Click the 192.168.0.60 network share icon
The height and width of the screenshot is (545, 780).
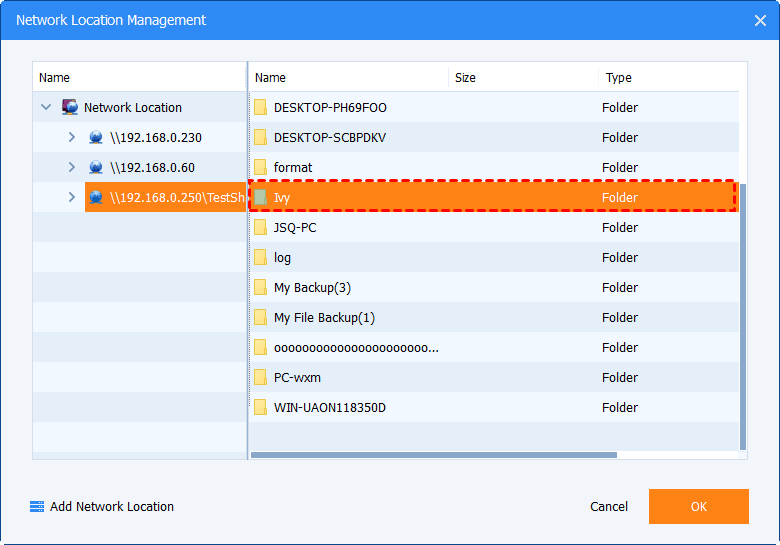tap(96, 167)
